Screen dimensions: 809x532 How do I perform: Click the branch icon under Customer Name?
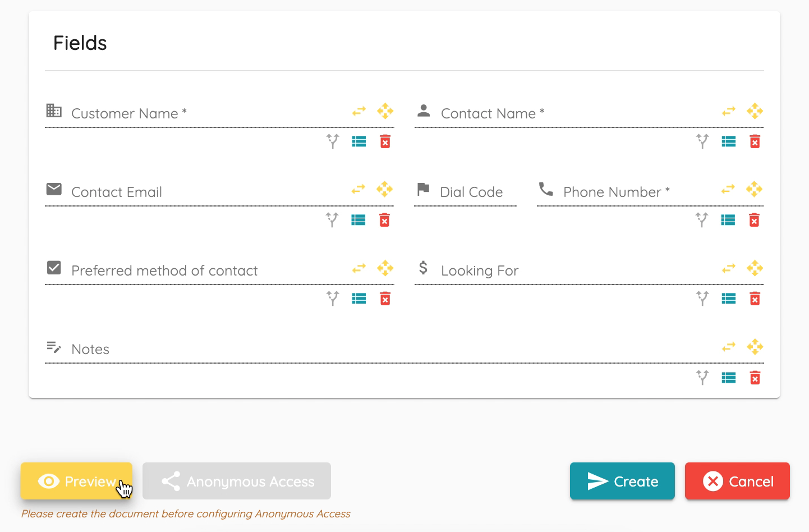pyautogui.click(x=333, y=141)
